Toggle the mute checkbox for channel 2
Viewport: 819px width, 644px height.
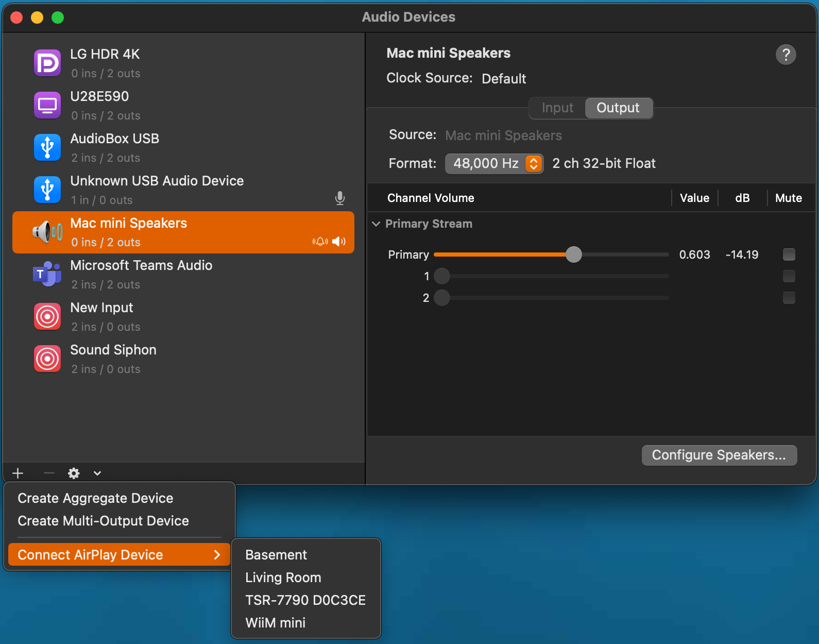789,298
